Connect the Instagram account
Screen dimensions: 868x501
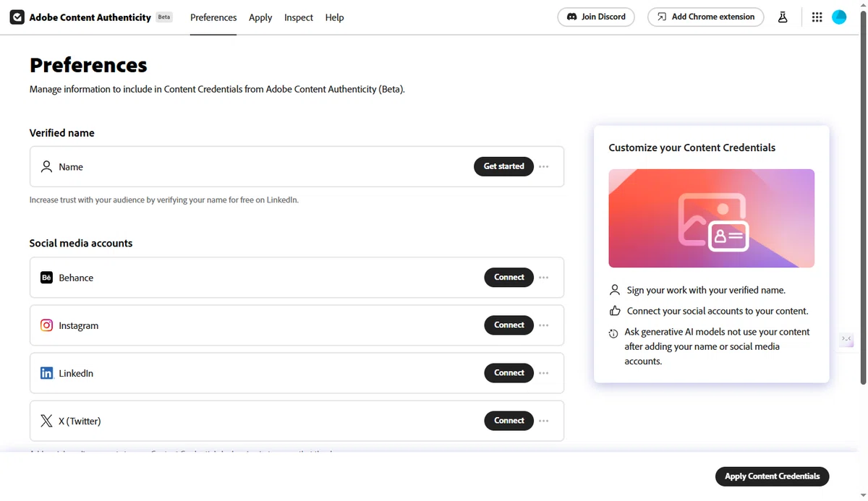tap(509, 325)
